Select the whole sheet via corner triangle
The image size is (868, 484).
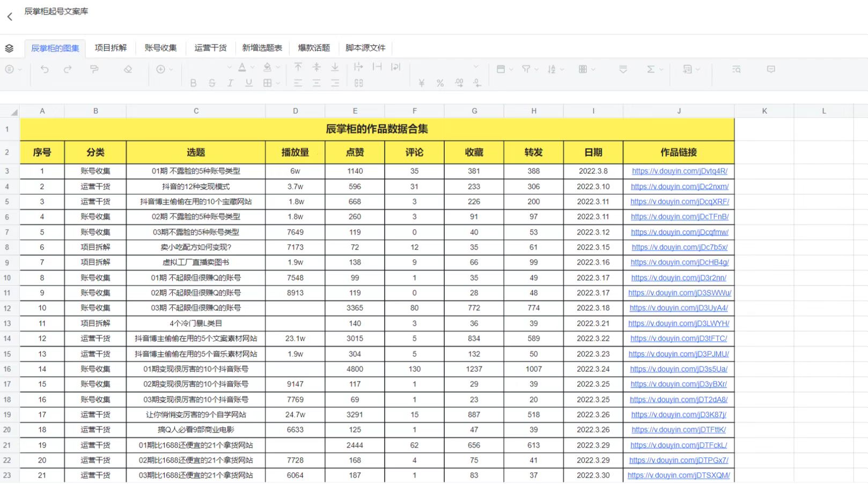tap(13, 112)
